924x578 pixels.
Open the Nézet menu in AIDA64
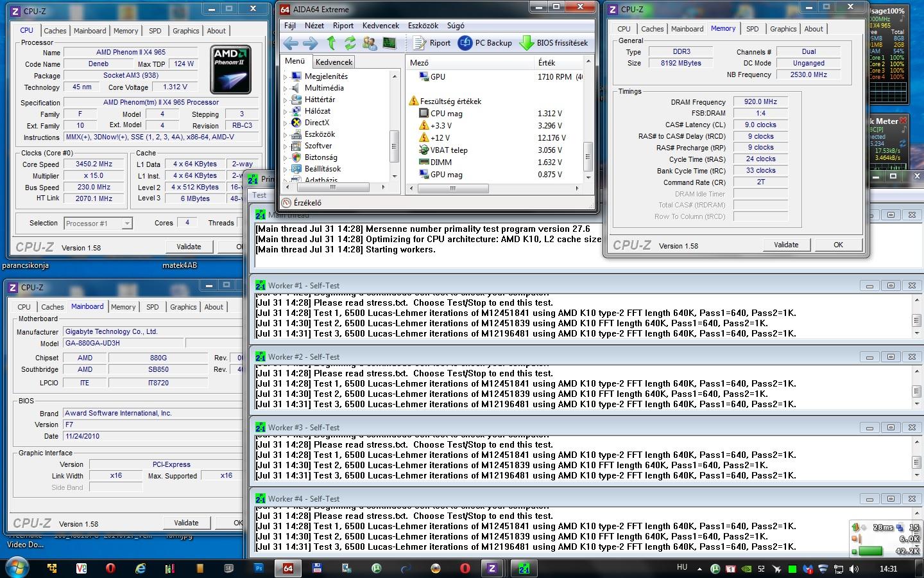314,26
